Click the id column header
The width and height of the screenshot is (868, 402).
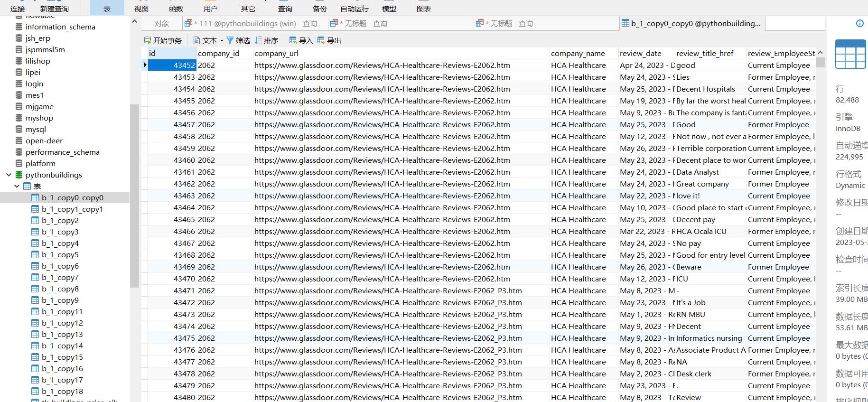(x=172, y=53)
